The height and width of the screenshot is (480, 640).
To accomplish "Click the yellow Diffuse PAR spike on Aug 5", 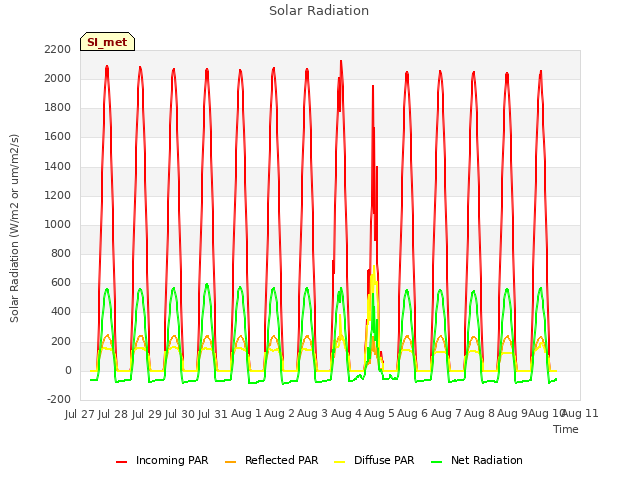I will click(x=373, y=269).
